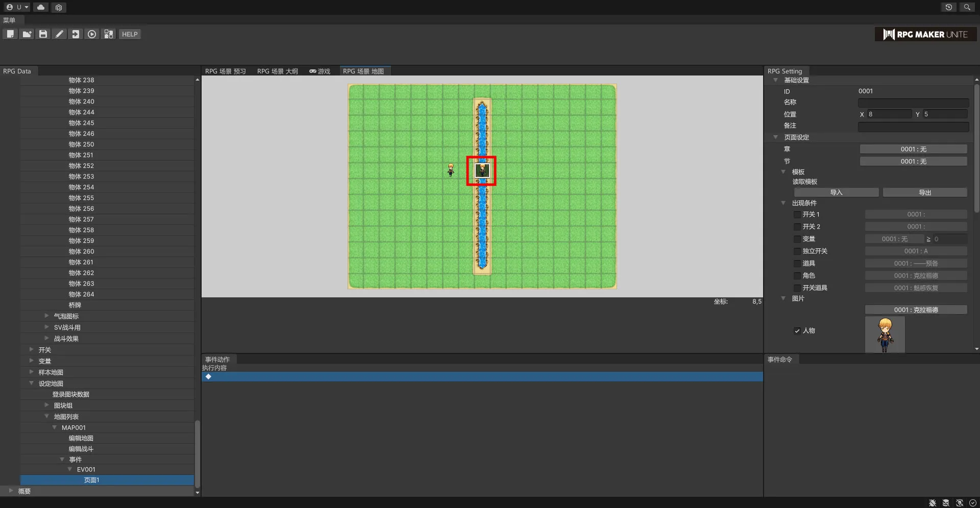Click the 导入 template button
This screenshot has height=508, width=980.
click(x=836, y=192)
